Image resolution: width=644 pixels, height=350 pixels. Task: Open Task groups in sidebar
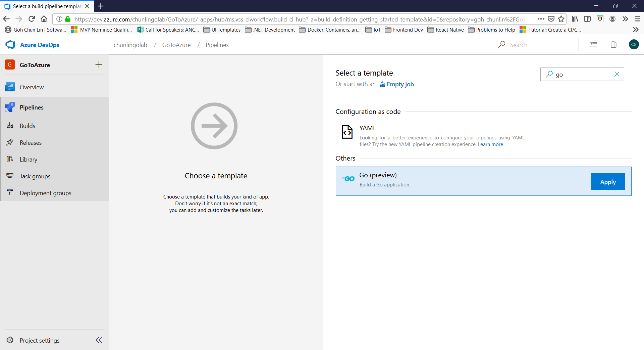(x=54, y=176)
